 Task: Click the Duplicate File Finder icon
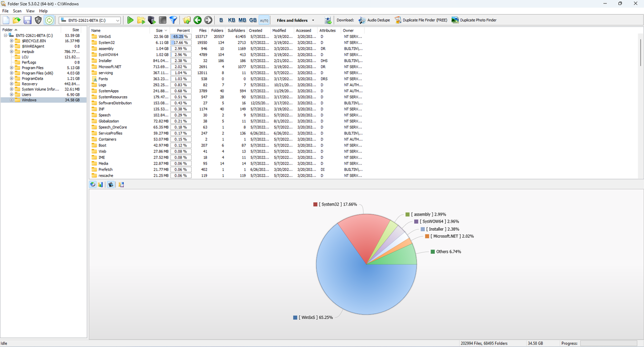point(398,20)
